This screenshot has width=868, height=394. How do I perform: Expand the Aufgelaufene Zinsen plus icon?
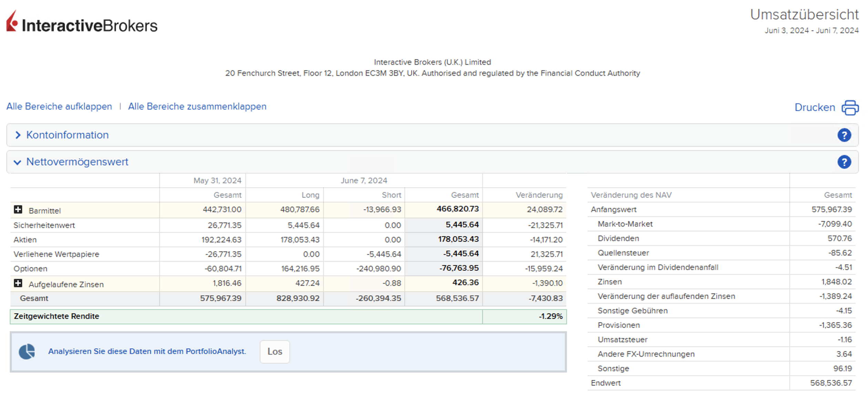tap(18, 283)
